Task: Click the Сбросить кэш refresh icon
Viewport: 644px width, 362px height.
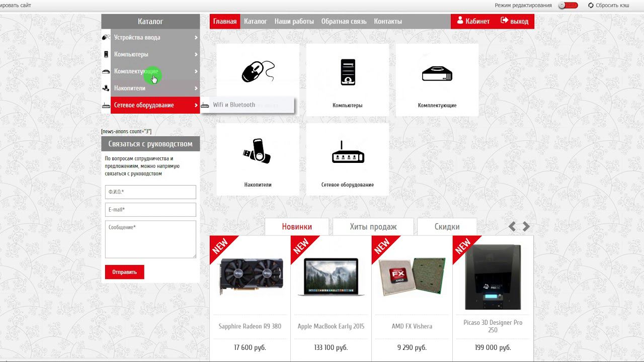Action: click(x=591, y=6)
